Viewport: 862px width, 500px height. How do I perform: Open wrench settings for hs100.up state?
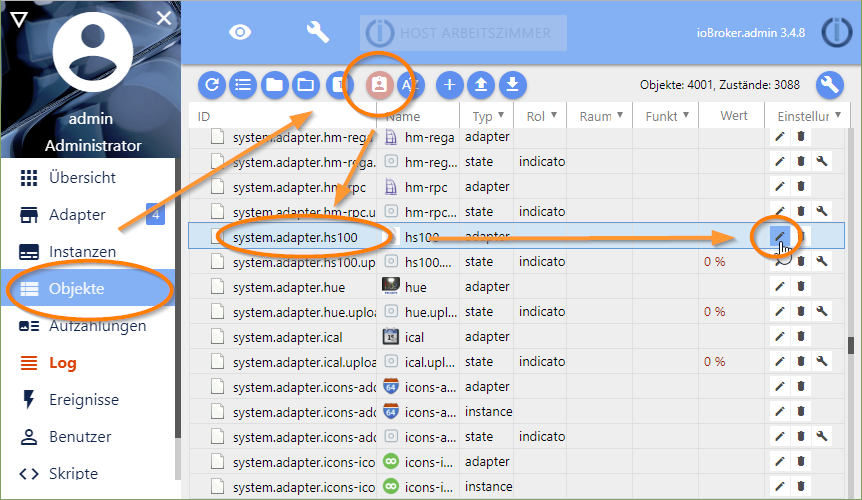coord(822,262)
